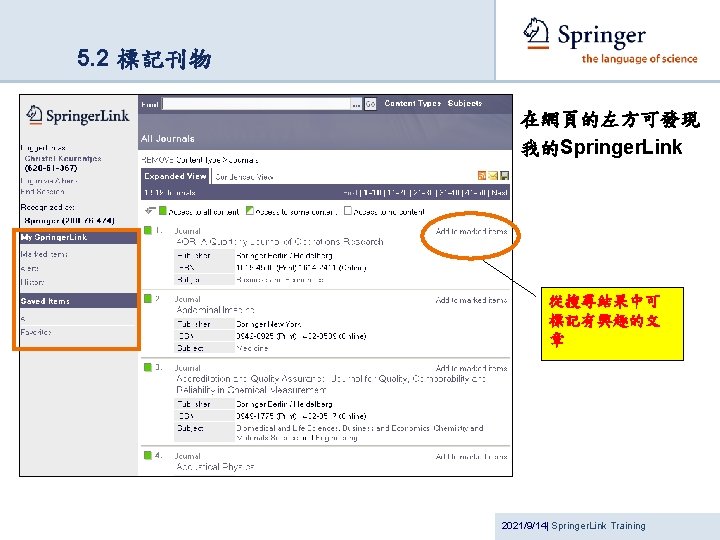This screenshot has height=540, width=720.
Task: Open the Content Types menu
Action: point(412,103)
